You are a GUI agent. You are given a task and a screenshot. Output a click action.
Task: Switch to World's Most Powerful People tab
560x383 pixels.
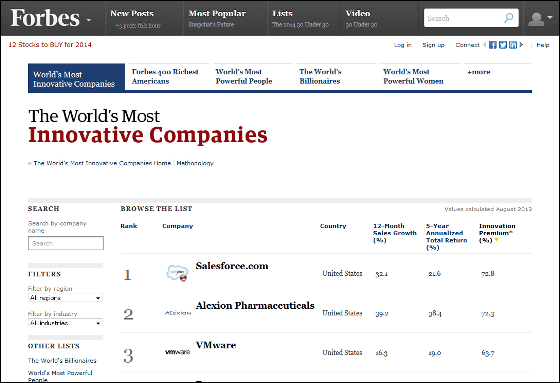tap(244, 76)
